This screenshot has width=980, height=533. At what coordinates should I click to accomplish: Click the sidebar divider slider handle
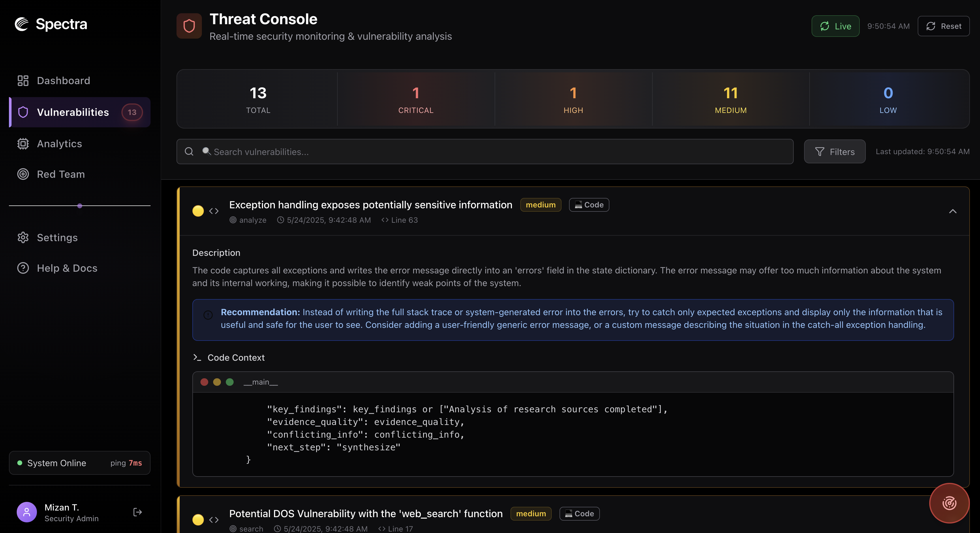(x=80, y=206)
